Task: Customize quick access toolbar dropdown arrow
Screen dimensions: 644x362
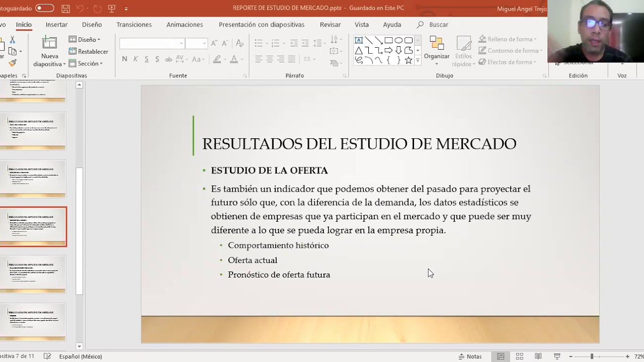Action: tap(126, 9)
